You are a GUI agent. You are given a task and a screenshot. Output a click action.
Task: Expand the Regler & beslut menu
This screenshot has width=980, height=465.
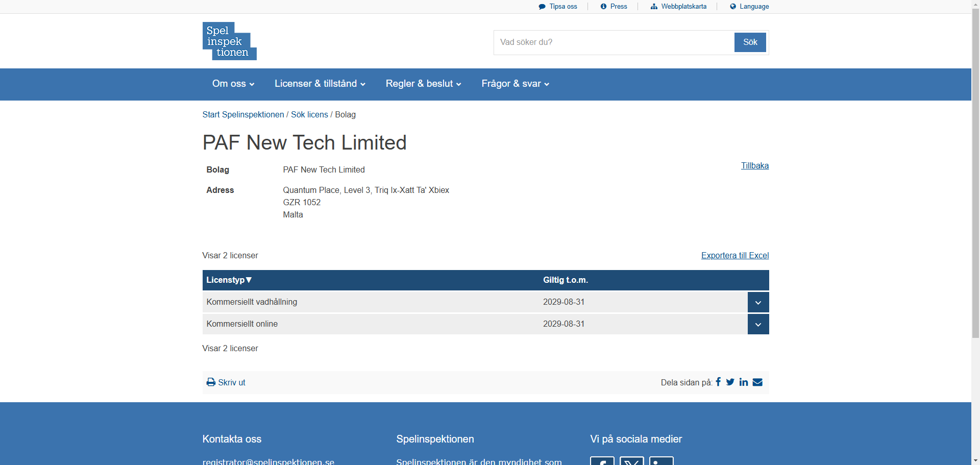click(x=423, y=84)
